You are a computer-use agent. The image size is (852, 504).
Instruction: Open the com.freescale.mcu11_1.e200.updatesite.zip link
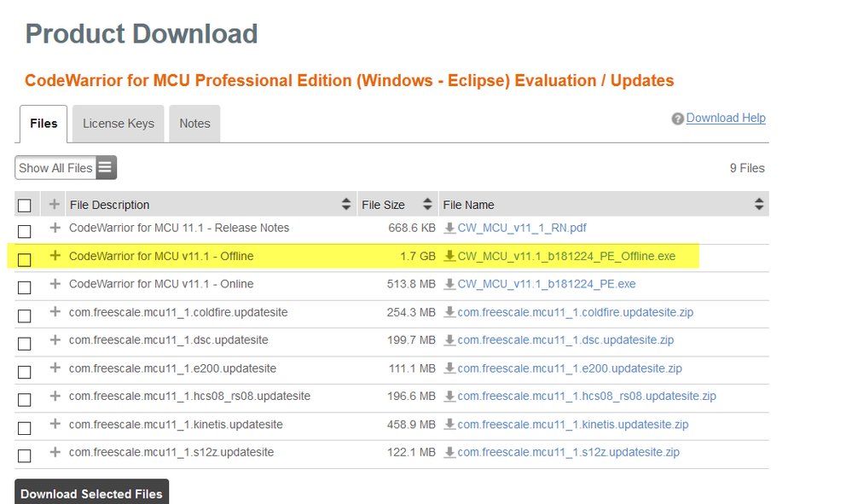(x=570, y=368)
